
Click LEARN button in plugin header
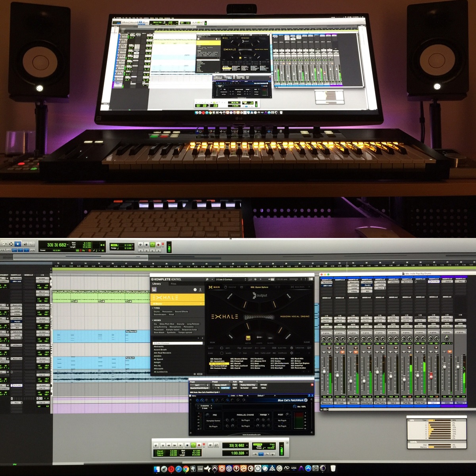click(x=255, y=388)
